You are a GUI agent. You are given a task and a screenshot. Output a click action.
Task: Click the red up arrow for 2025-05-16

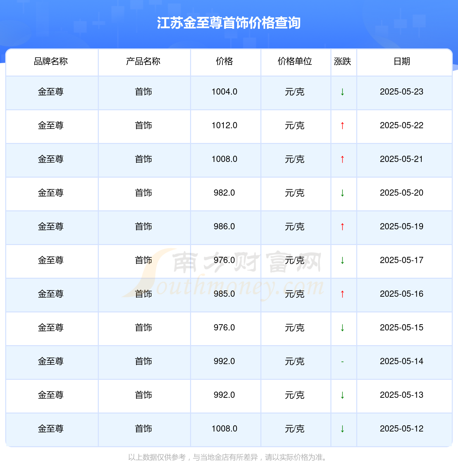342,294
